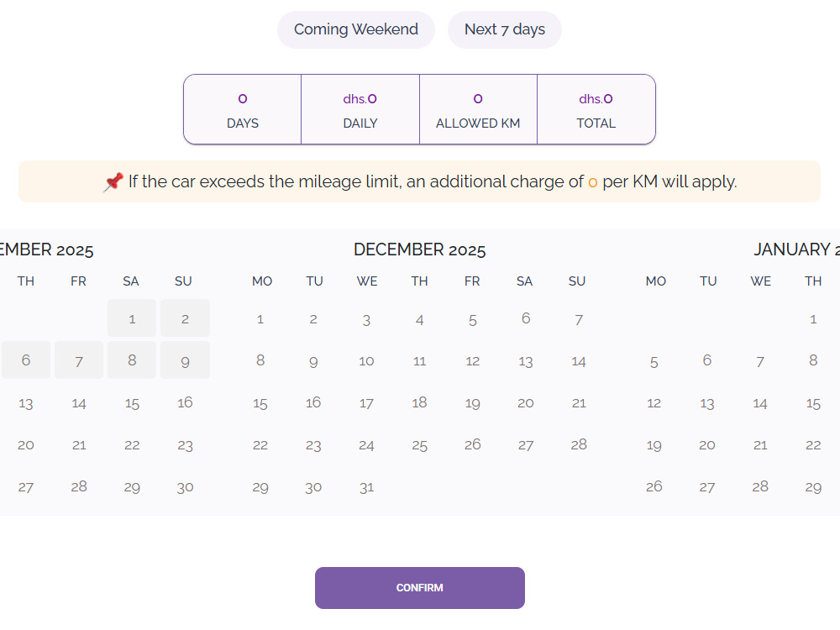The height and width of the screenshot is (630, 840).
Task: Choose the Next 7 days option
Action: pos(505,29)
